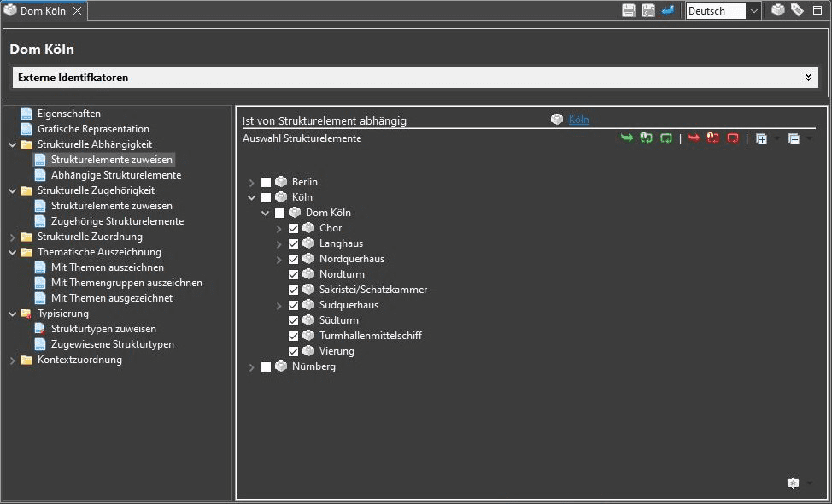The image size is (832, 504).
Task: Open Mit Themengruppen auszeichnen page
Action: 126,283
